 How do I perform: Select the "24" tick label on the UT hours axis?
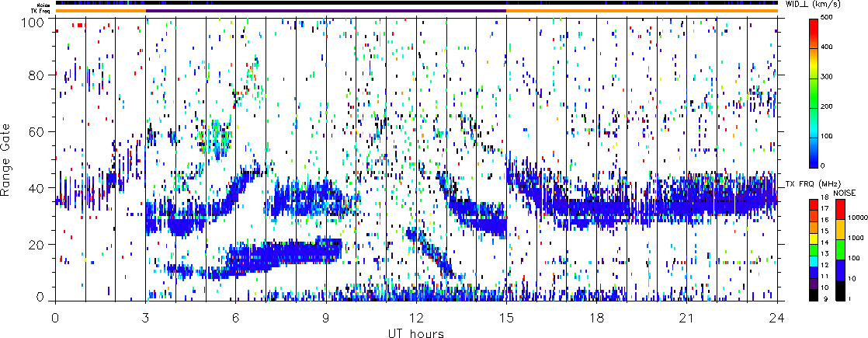[x=777, y=316]
